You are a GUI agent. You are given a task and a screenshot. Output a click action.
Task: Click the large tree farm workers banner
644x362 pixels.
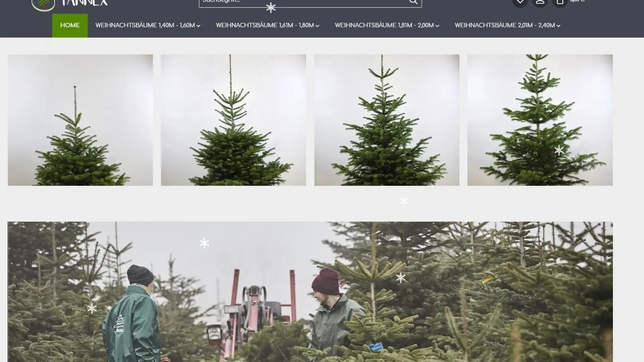(310, 292)
